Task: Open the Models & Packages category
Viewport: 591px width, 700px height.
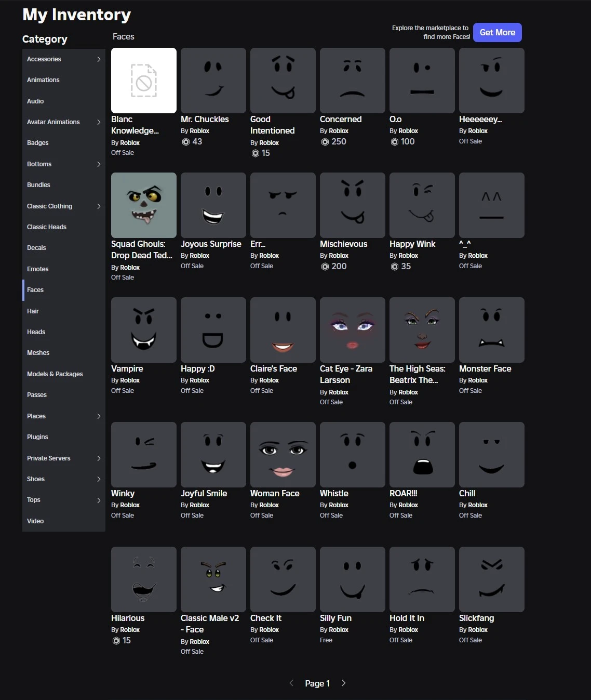Action: coord(64,374)
